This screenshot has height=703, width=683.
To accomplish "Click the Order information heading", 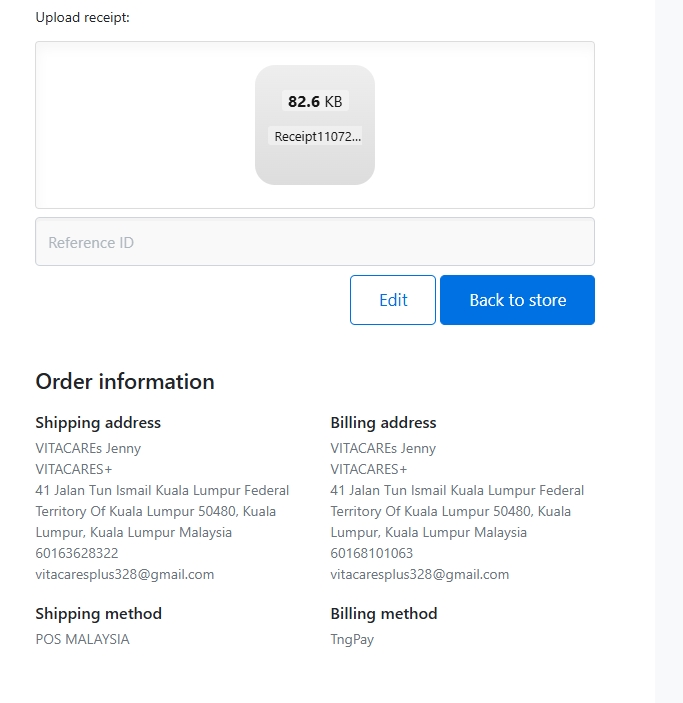I will [x=125, y=382].
